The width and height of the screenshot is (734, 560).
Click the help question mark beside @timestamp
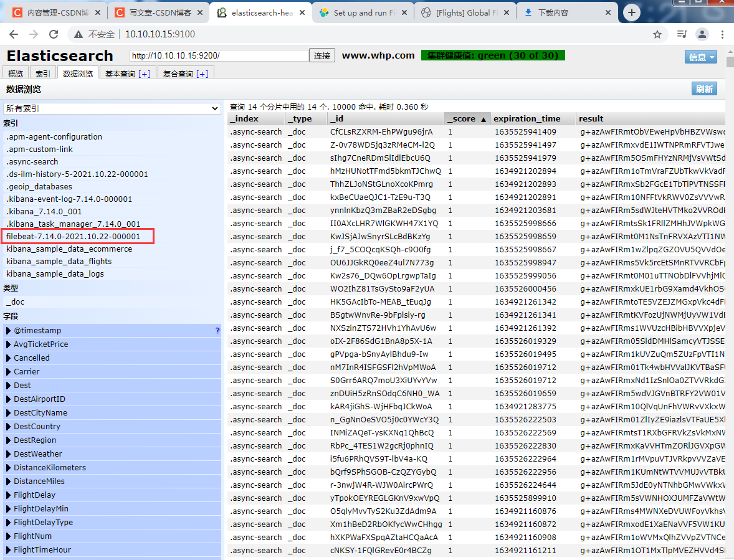(x=217, y=331)
